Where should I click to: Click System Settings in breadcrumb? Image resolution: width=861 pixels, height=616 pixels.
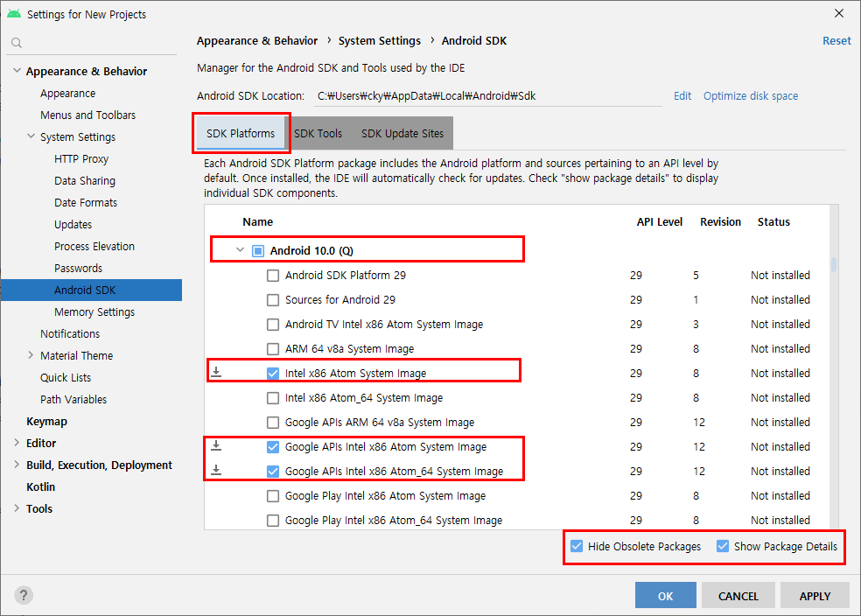[x=380, y=40]
